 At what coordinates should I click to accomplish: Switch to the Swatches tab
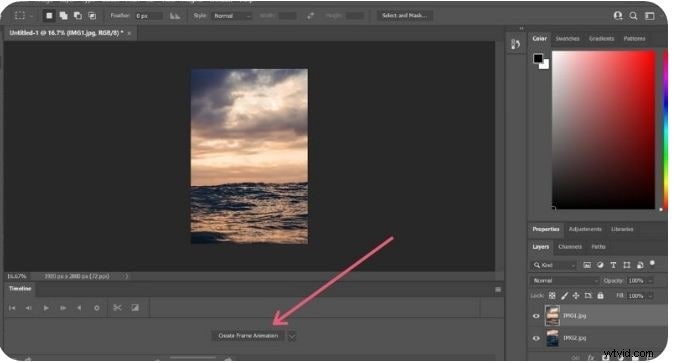pyautogui.click(x=567, y=38)
